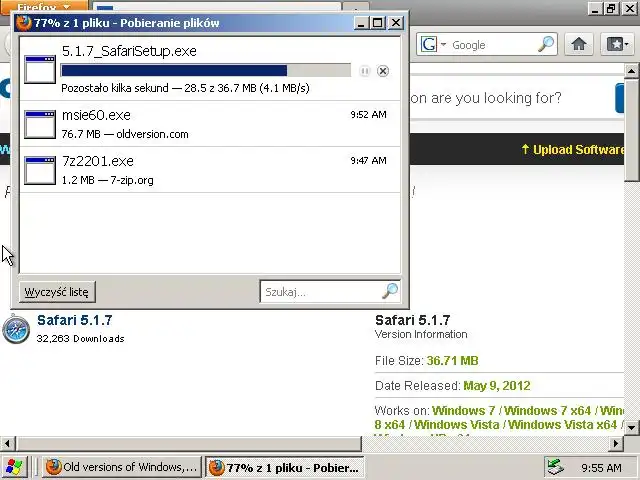640x480 pixels.
Task: Click the 36.71 MB file size value
Action: 452,361
